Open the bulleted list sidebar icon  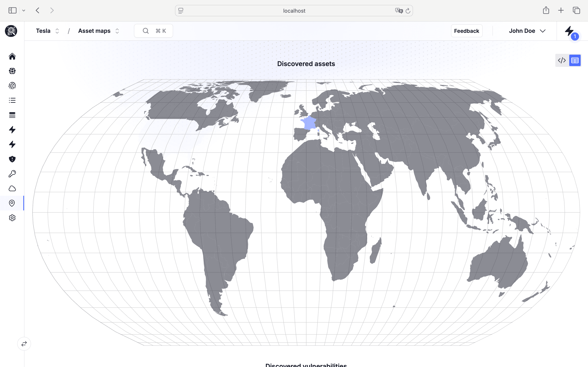tap(12, 100)
